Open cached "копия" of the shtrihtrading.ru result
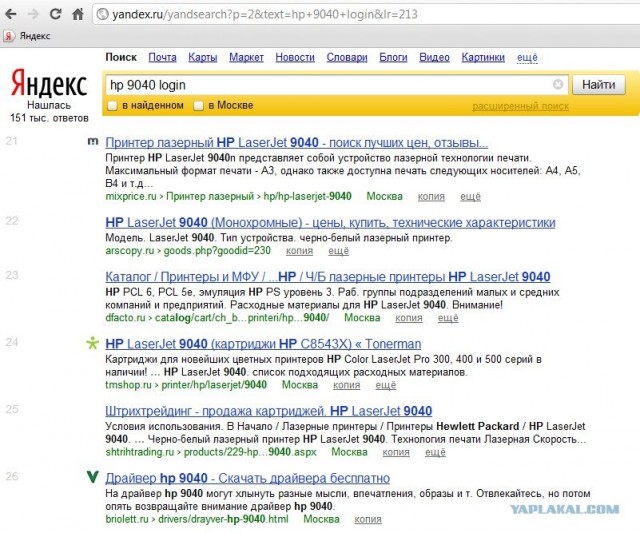 click(396, 452)
